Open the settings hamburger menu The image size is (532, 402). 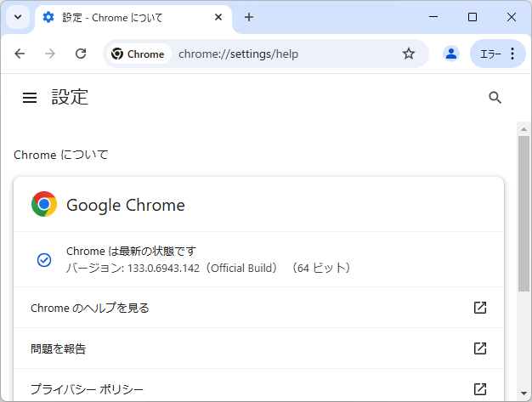pos(30,98)
